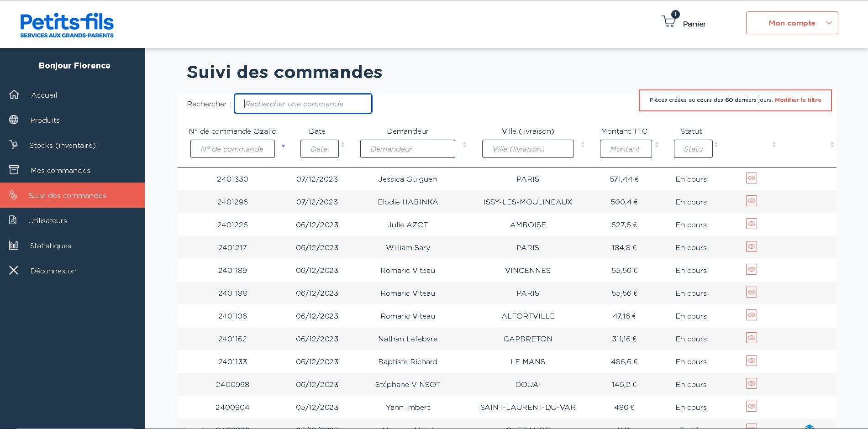Click the Déconnexion X icon
868x429 pixels.
tap(14, 271)
